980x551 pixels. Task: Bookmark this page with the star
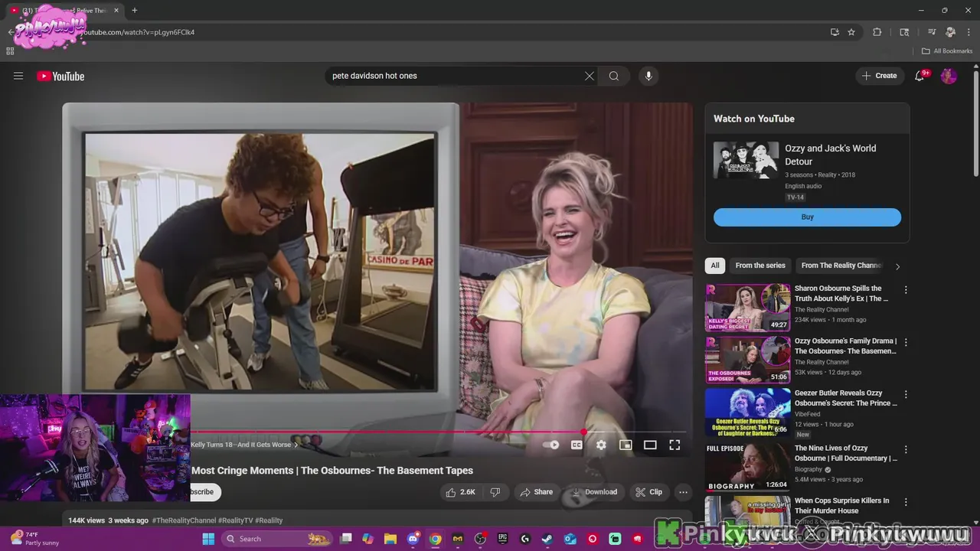click(851, 32)
